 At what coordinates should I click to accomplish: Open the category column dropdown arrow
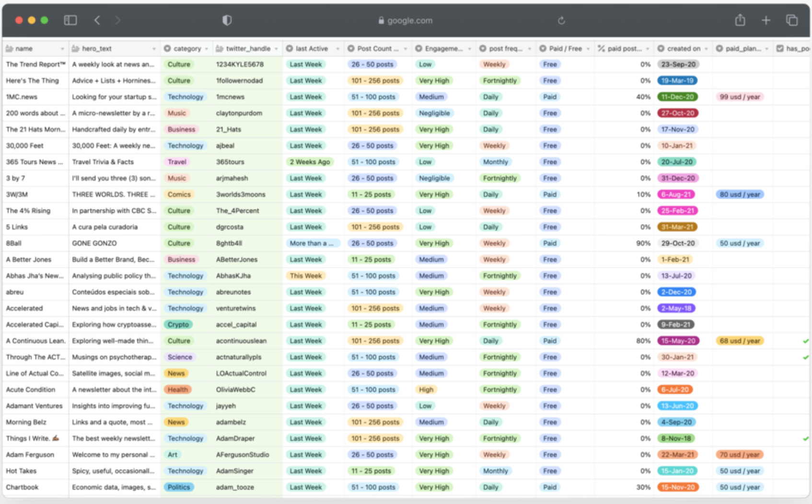207,49
